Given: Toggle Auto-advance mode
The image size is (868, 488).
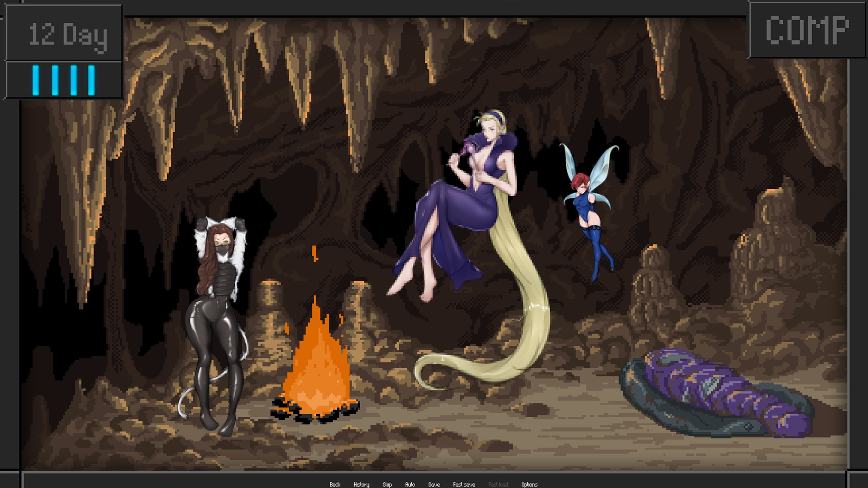Looking at the screenshot, I should 410,484.
